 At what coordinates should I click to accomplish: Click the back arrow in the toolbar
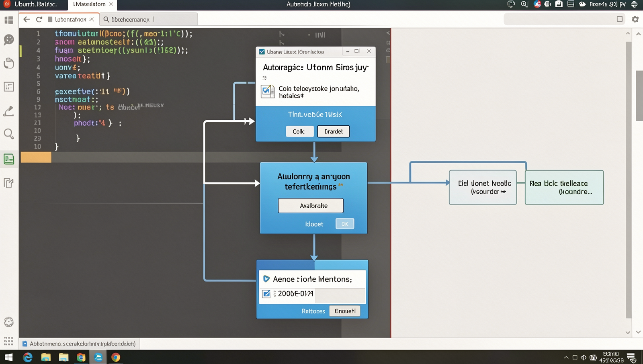tap(27, 19)
